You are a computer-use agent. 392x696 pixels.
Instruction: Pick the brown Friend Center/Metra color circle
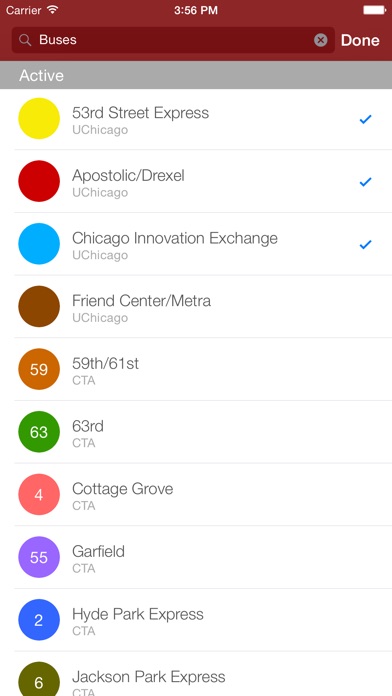point(39,306)
